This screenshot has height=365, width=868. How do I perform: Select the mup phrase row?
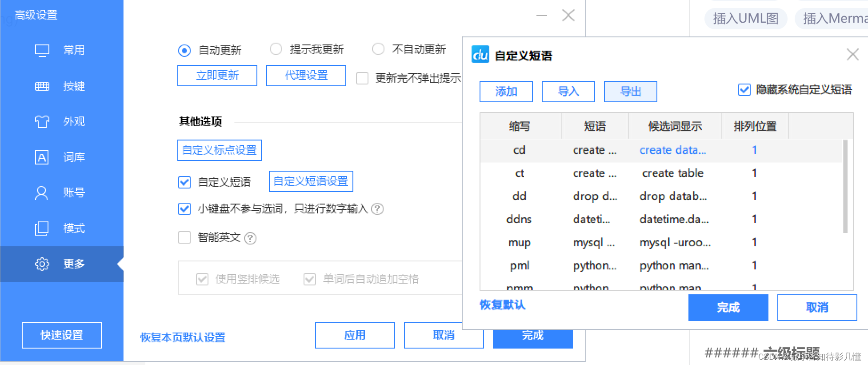(661, 243)
